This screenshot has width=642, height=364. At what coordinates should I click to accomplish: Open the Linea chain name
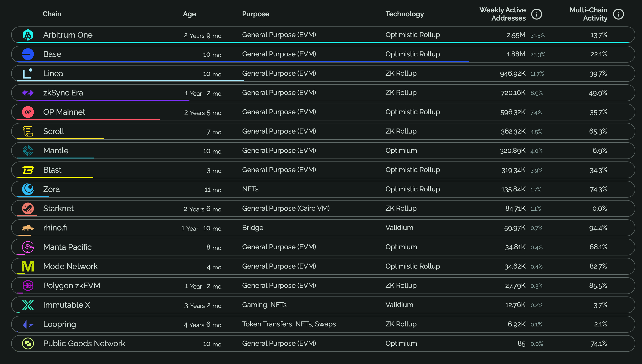coord(53,73)
